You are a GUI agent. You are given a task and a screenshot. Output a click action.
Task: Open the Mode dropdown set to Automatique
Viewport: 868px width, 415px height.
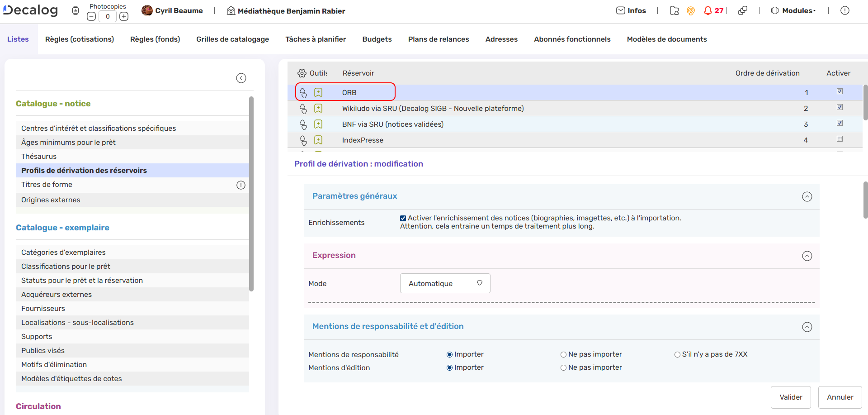[x=445, y=283]
